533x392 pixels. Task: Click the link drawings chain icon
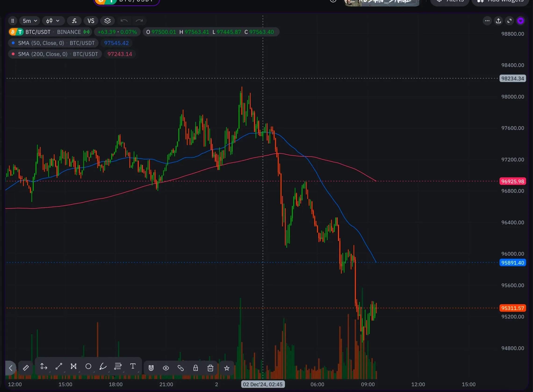tap(180, 368)
